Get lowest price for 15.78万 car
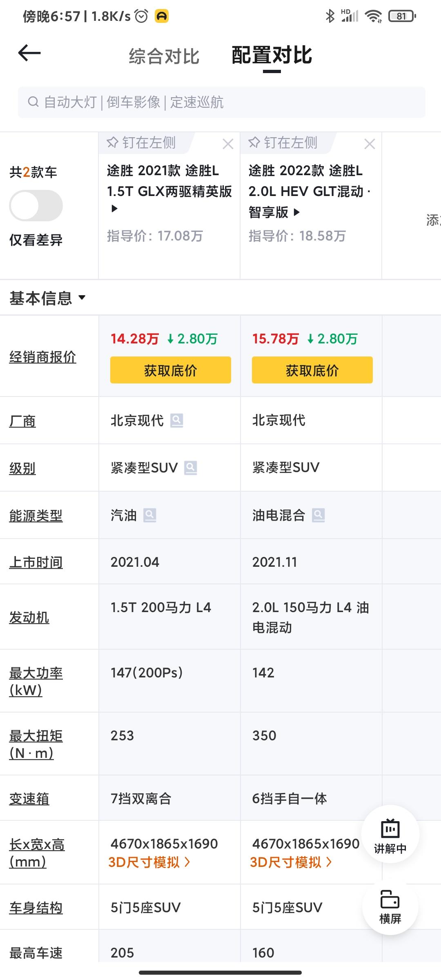 tap(312, 370)
